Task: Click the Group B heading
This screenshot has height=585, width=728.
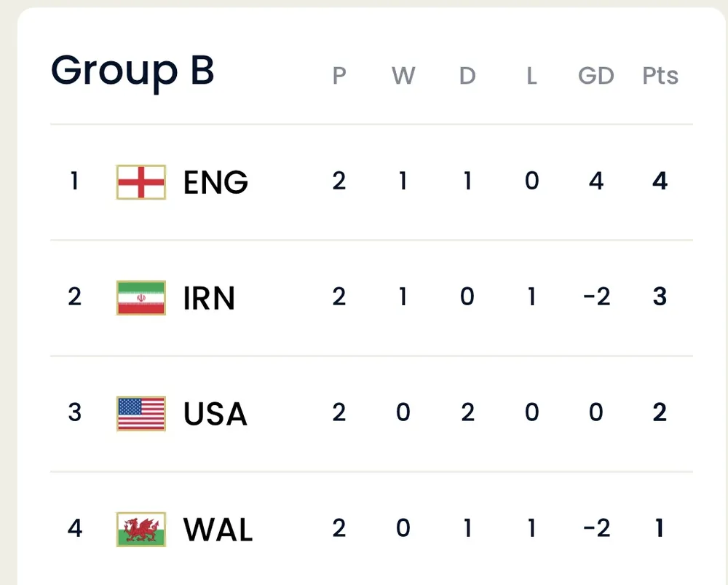Action: (132, 71)
